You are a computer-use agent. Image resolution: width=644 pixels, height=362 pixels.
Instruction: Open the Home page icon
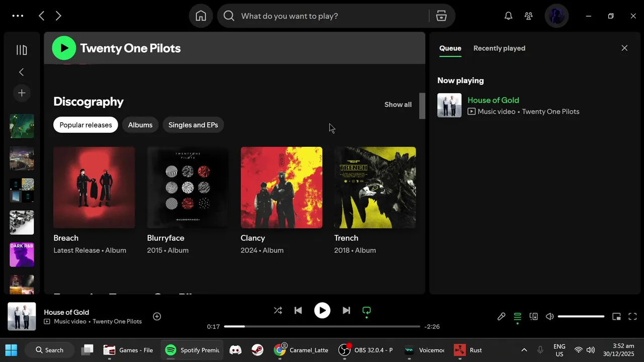click(x=201, y=16)
